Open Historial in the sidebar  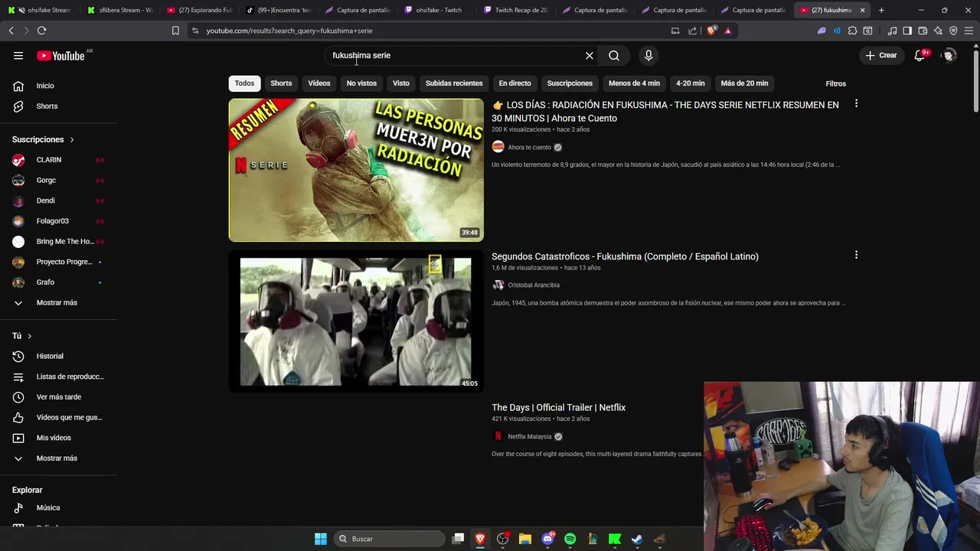pyautogui.click(x=58, y=356)
